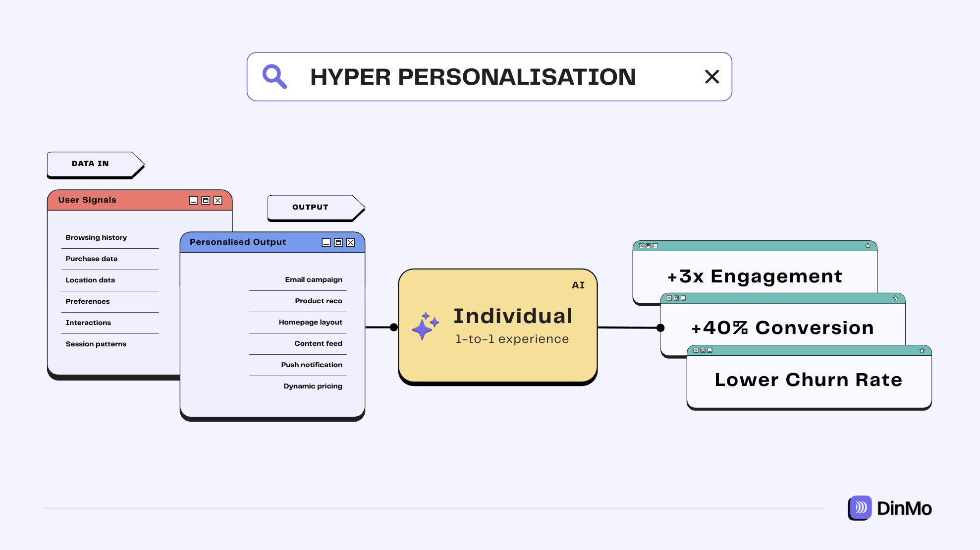Clear search with the X icon
This screenshot has width=980, height=550.
711,77
